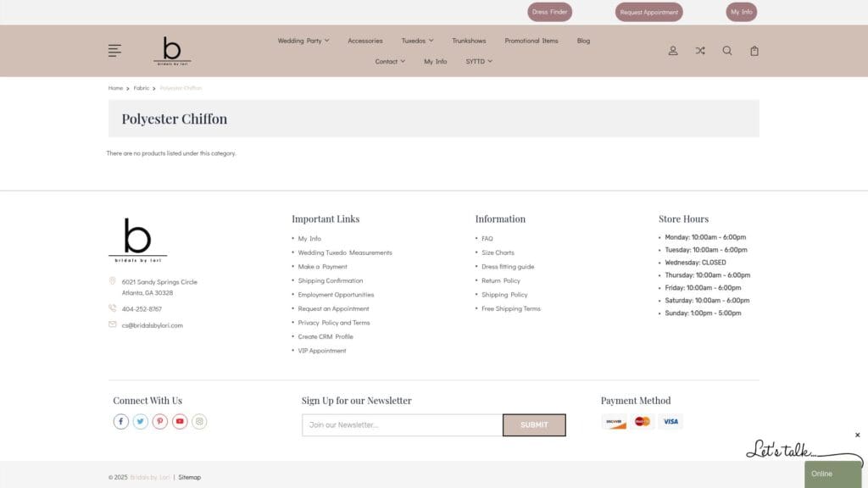This screenshot has width=868, height=488.
Task: Open the Instagram social icon
Action: tap(199, 422)
